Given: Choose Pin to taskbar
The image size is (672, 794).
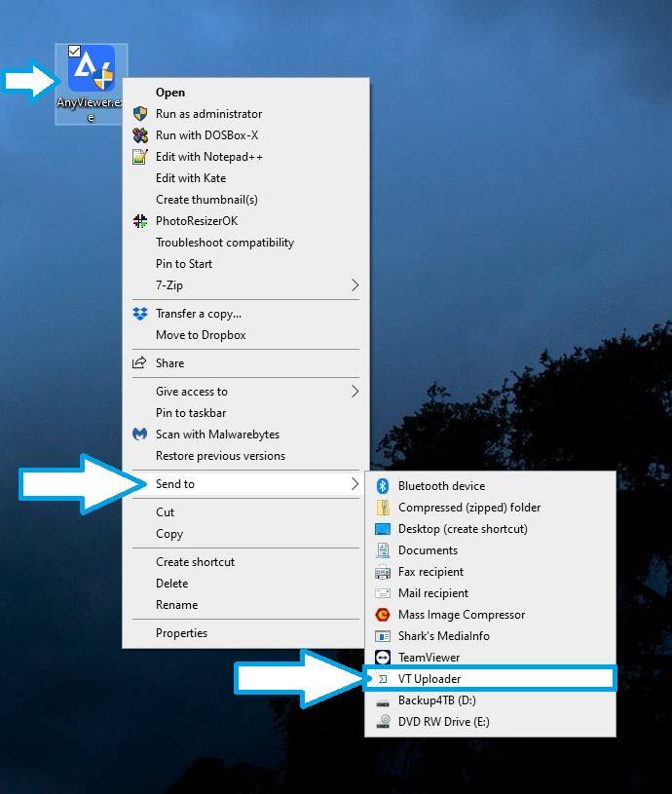Looking at the screenshot, I should [x=246, y=413].
